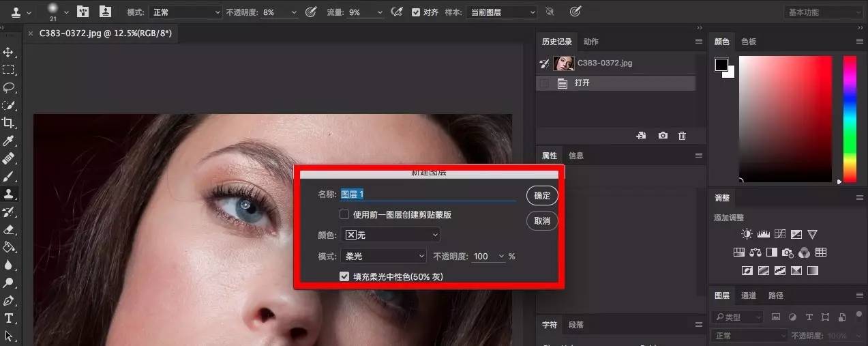Select the Clone Stamp tool in the toolbar

click(9, 194)
